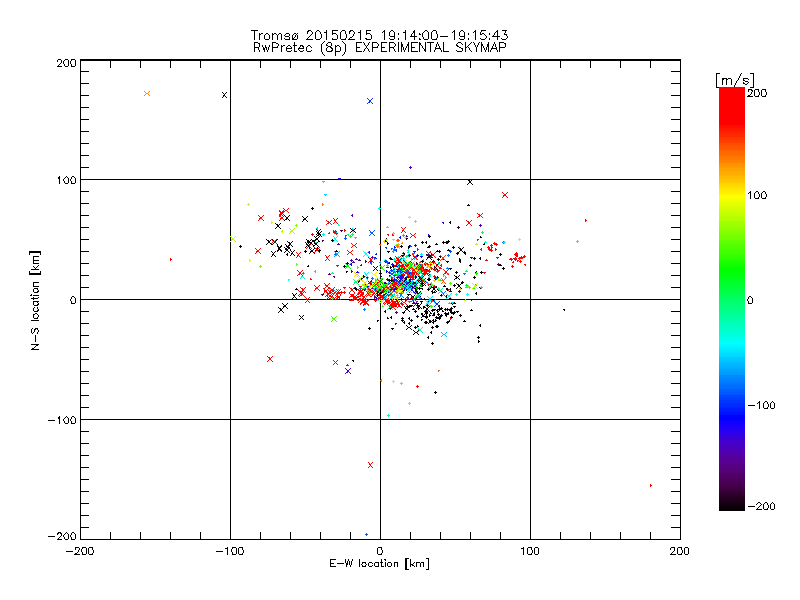Image resolution: width=800 pixels, height=600 pixels.
Task: Click the colorbar label '-200' at bottom
Action: pyautogui.click(x=761, y=506)
